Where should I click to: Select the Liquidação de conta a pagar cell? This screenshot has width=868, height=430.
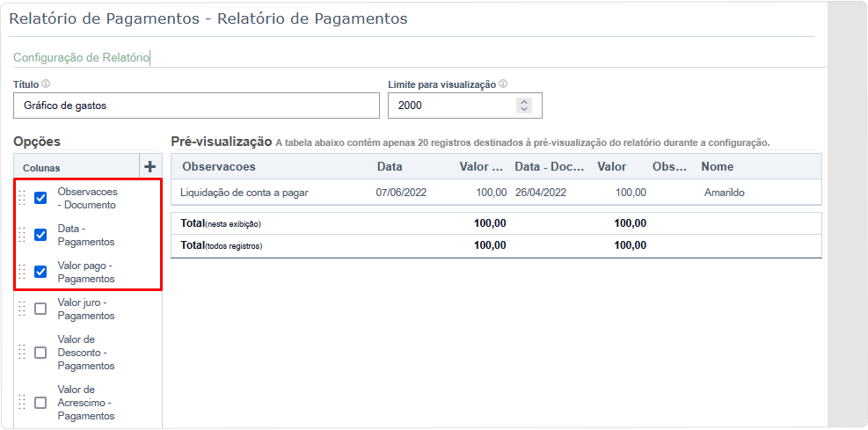coord(244,193)
